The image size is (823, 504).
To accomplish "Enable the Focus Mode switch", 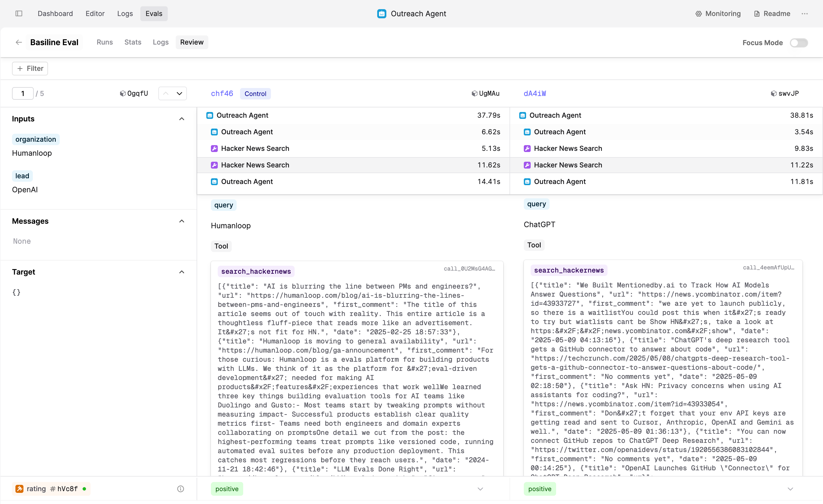I will (799, 42).
